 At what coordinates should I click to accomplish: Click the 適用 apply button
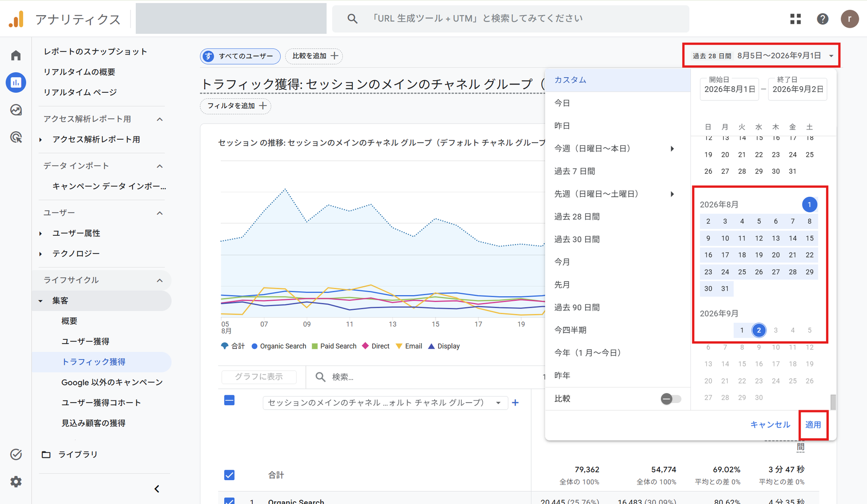813,425
